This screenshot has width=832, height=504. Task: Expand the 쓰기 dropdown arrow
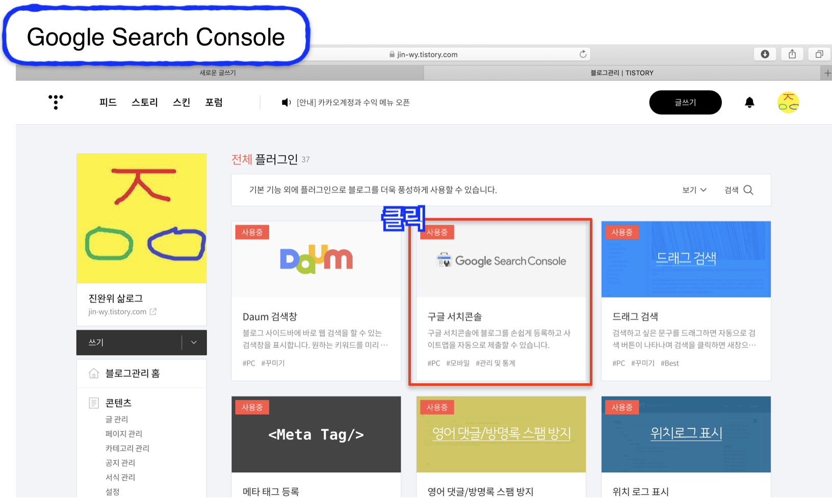pos(194,342)
